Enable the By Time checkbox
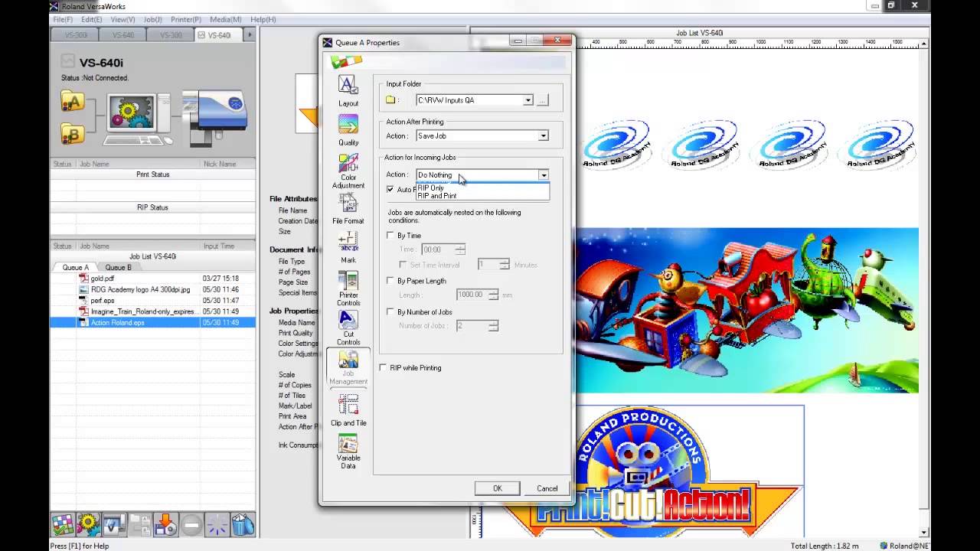Screen dimensions: 980x551 (390, 236)
